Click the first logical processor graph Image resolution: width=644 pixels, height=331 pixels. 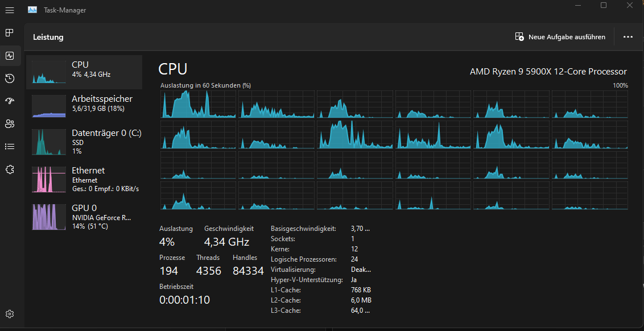point(198,104)
